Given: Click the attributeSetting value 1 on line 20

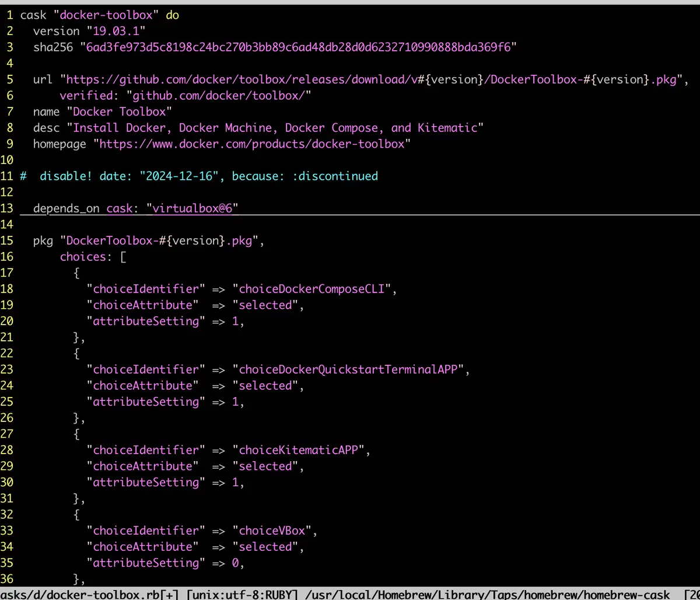Looking at the screenshot, I should [x=235, y=321].
